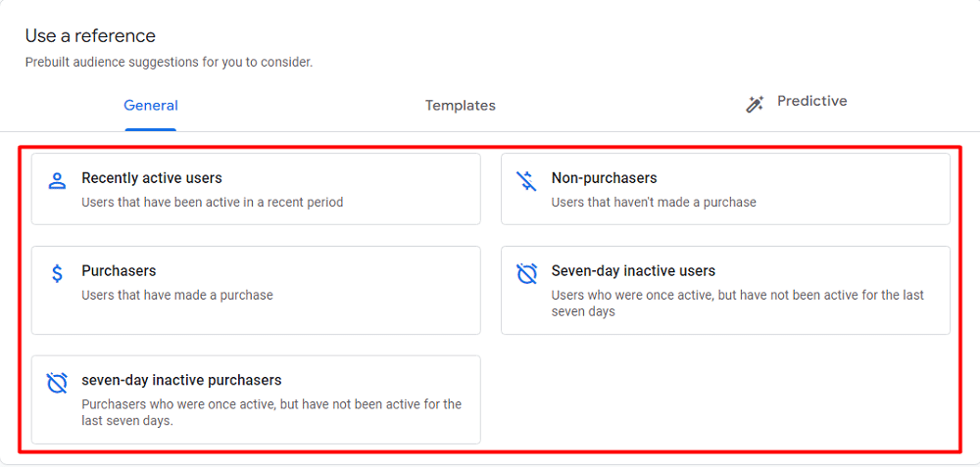Click the dollar sign Purchasers icon
The height and width of the screenshot is (467, 980).
(57, 273)
